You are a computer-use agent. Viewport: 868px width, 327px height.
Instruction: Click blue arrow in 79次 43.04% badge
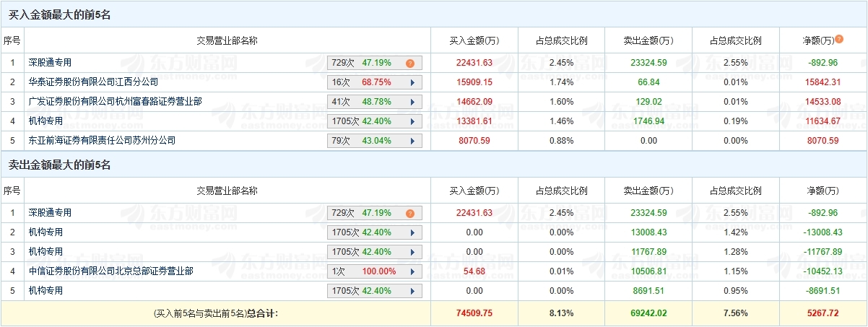412,141
